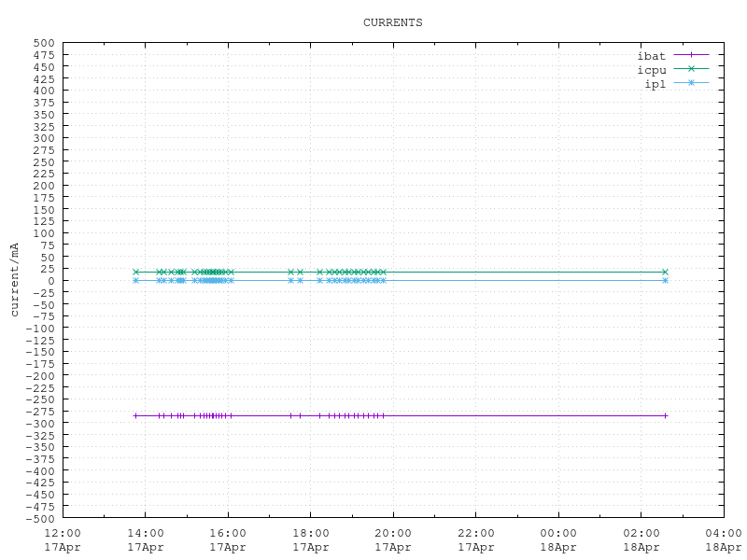Click the 00:00 18Apr x-axis label
The height and width of the screenshot is (560, 747).
pos(558,540)
